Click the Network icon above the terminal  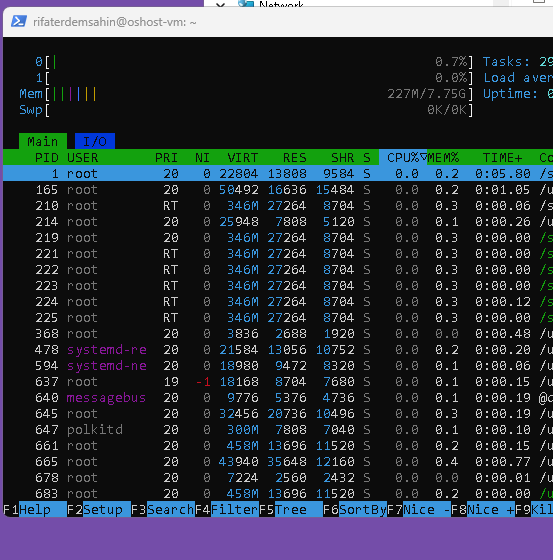(x=246, y=3)
